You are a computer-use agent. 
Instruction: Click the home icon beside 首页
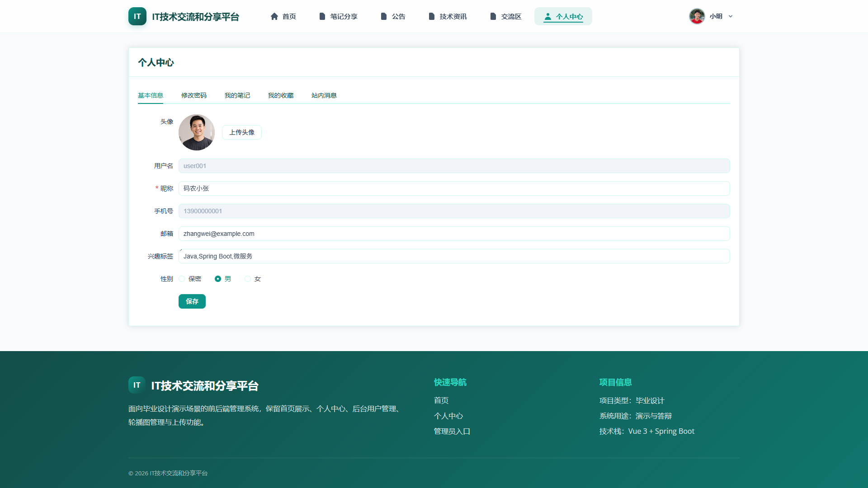[274, 16]
